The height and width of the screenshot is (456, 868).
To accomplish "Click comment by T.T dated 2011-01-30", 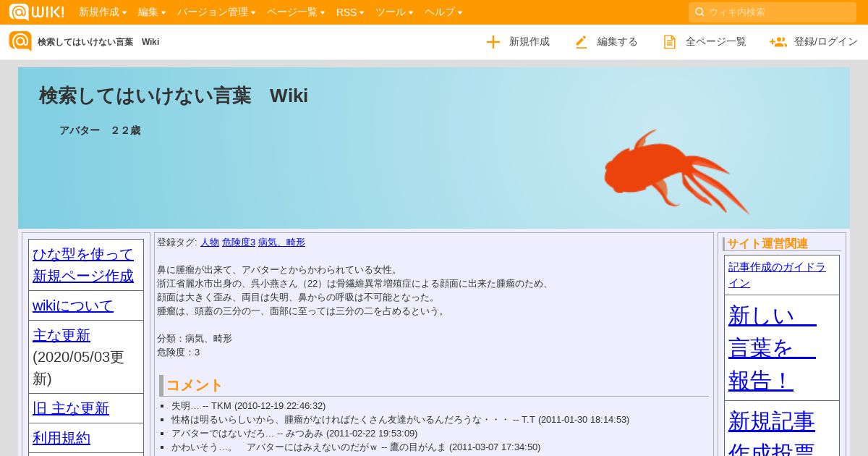I will pyautogui.click(x=400, y=420).
